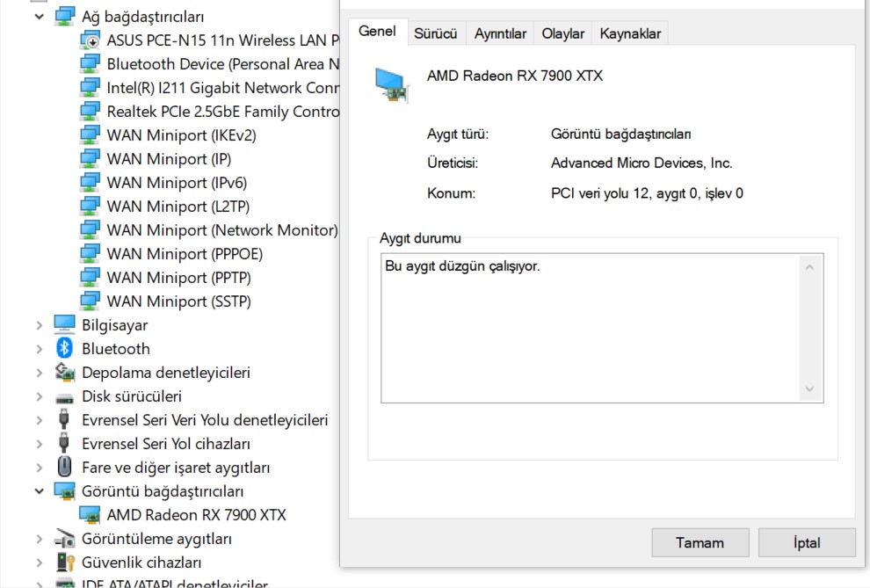
Task: Click the Evrensel Seri Yol cihazları USB icon
Action: [64, 444]
